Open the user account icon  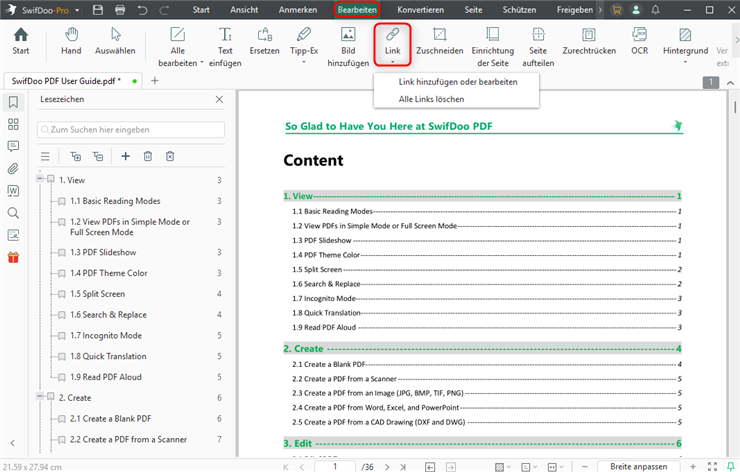pos(636,10)
